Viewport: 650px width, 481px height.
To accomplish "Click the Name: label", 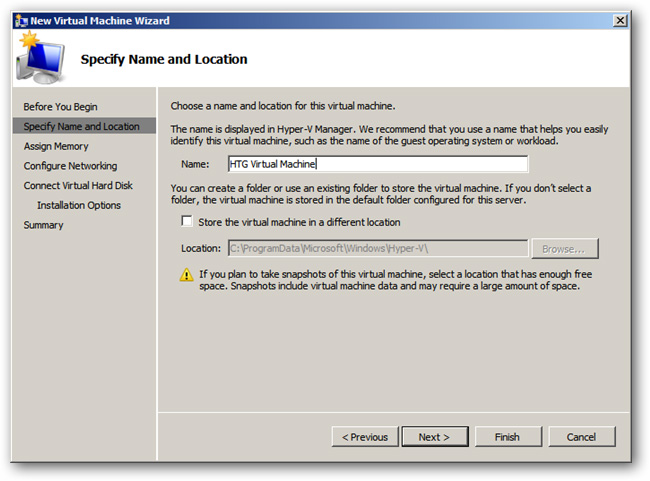I will [x=195, y=164].
